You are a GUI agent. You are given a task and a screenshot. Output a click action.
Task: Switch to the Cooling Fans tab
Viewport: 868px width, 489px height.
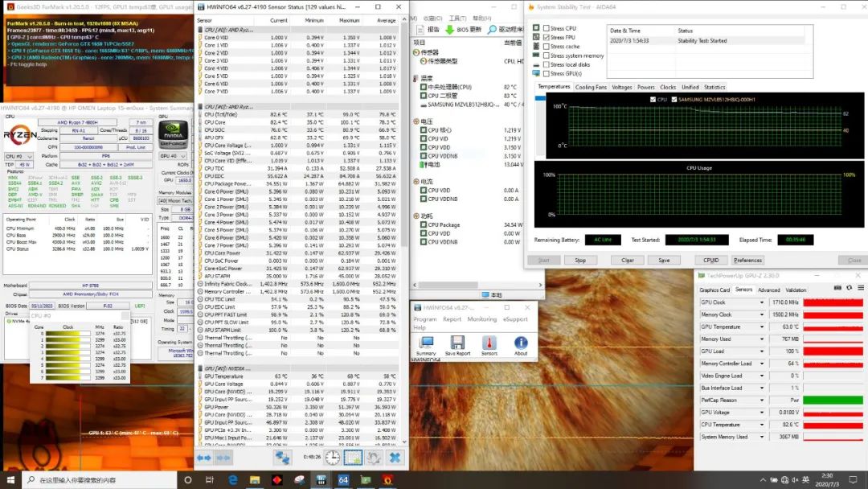591,87
